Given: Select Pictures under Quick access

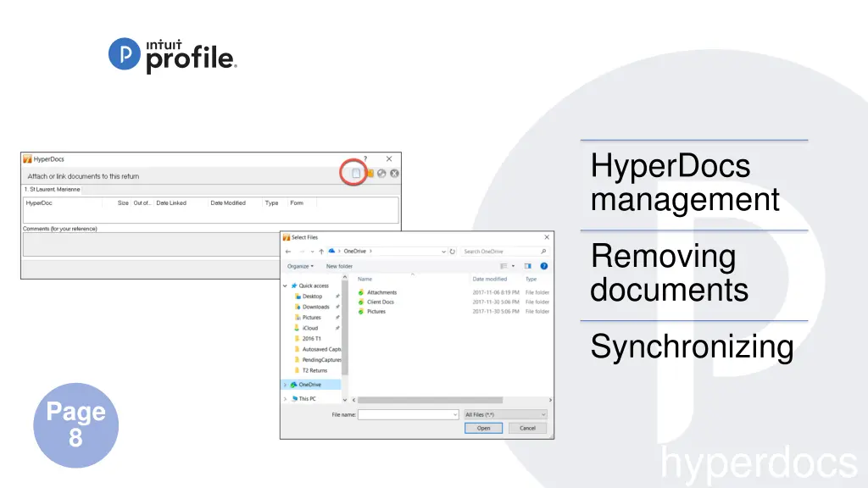Looking at the screenshot, I should point(311,318).
